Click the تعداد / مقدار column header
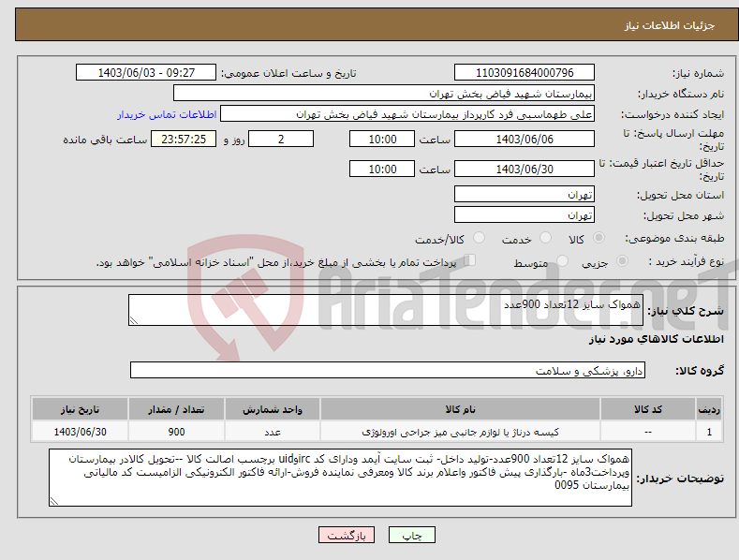 (176, 409)
